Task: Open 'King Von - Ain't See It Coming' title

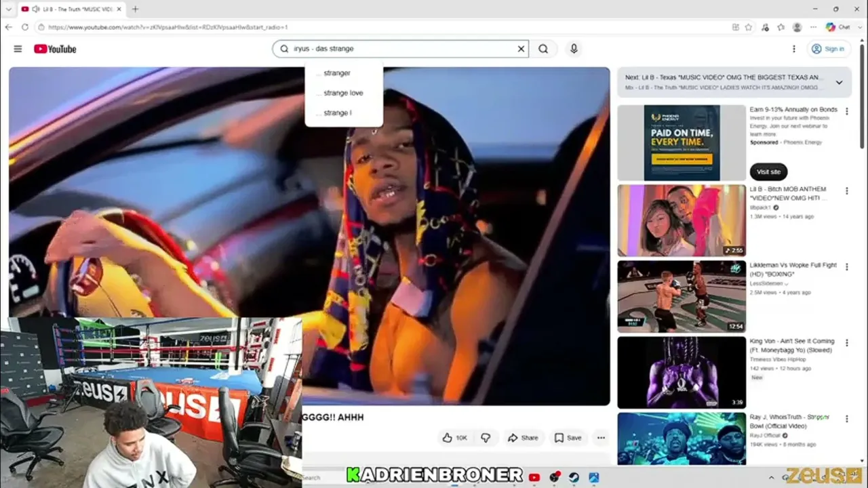Action: [x=792, y=345]
